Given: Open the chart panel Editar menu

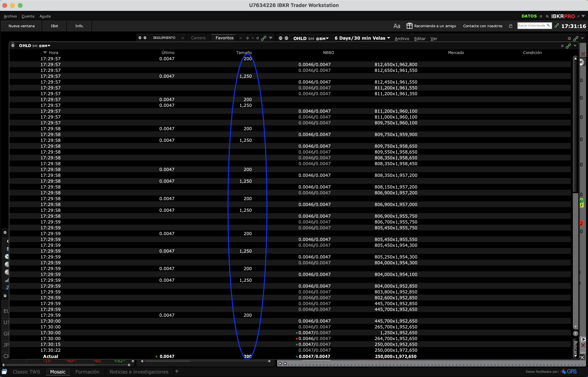Looking at the screenshot, I should (x=420, y=39).
